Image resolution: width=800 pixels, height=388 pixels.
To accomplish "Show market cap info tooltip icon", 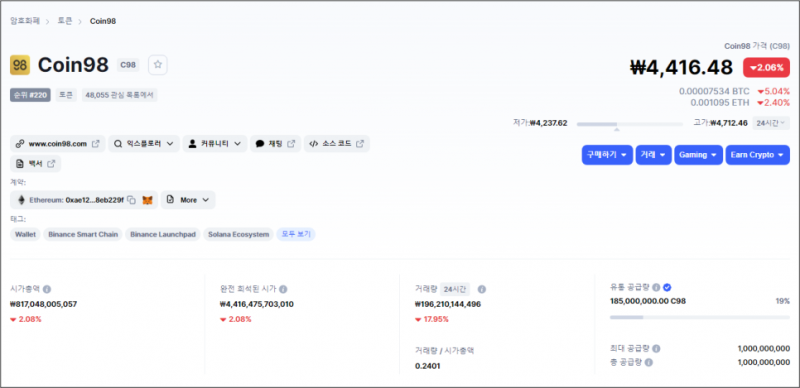I will pyautogui.click(x=47, y=289).
